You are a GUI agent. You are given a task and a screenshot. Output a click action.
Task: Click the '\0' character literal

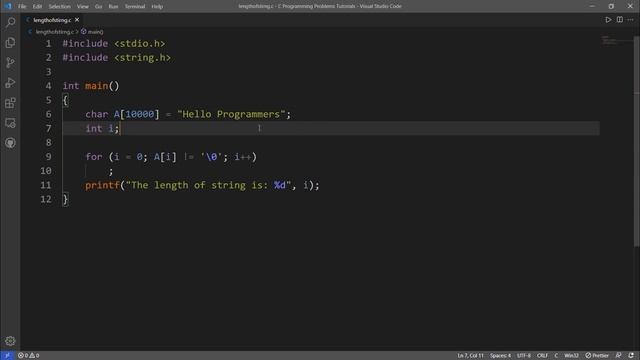(211, 157)
